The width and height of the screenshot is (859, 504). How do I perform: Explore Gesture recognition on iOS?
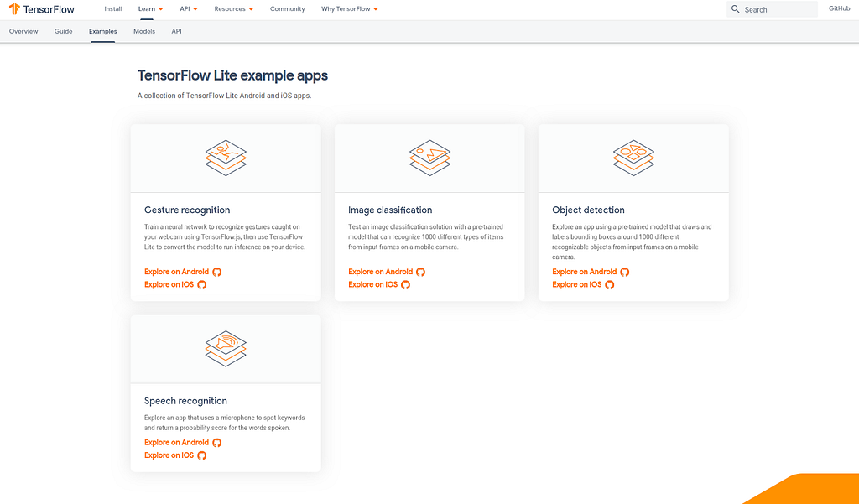(x=169, y=285)
